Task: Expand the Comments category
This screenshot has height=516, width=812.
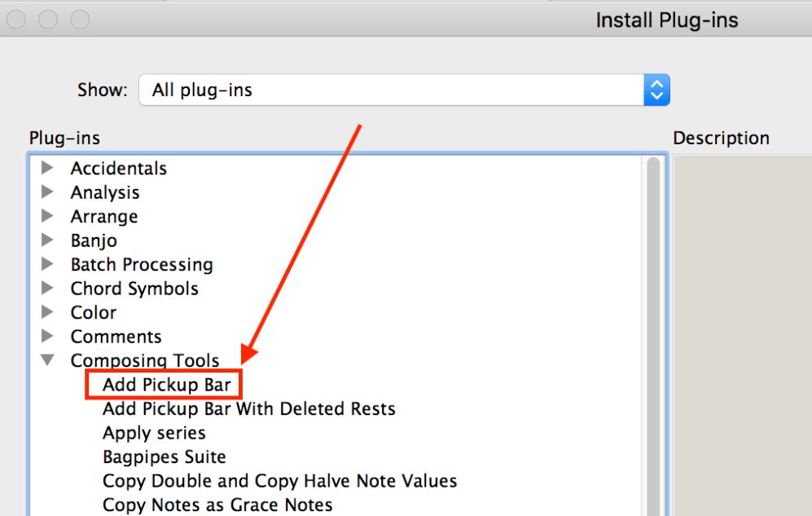Action: (x=47, y=337)
